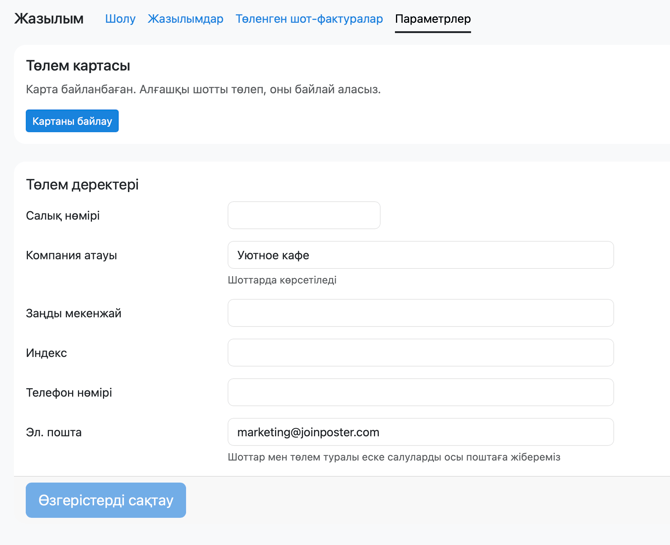The width and height of the screenshot is (670, 545).
Task: Open the Шолу tab
Action: coord(120,19)
